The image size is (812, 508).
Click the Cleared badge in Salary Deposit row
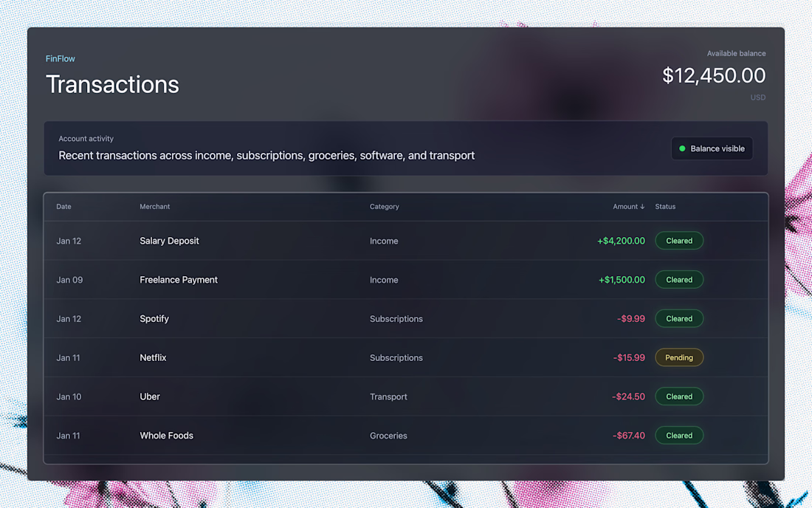(679, 241)
